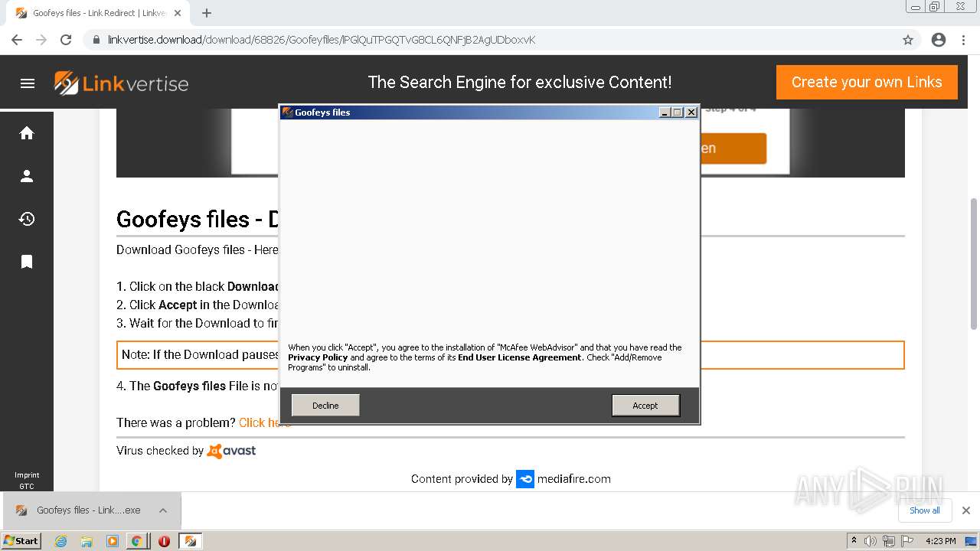The image size is (980, 551).
Task: Maximize the Goofeys files dialog
Action: (x=678, y=112)
